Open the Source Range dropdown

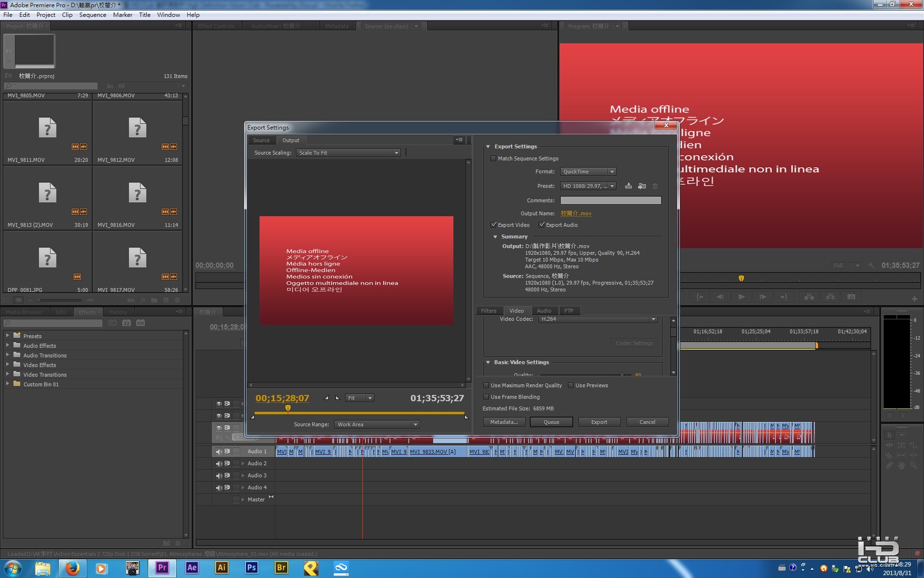point(377,424)
